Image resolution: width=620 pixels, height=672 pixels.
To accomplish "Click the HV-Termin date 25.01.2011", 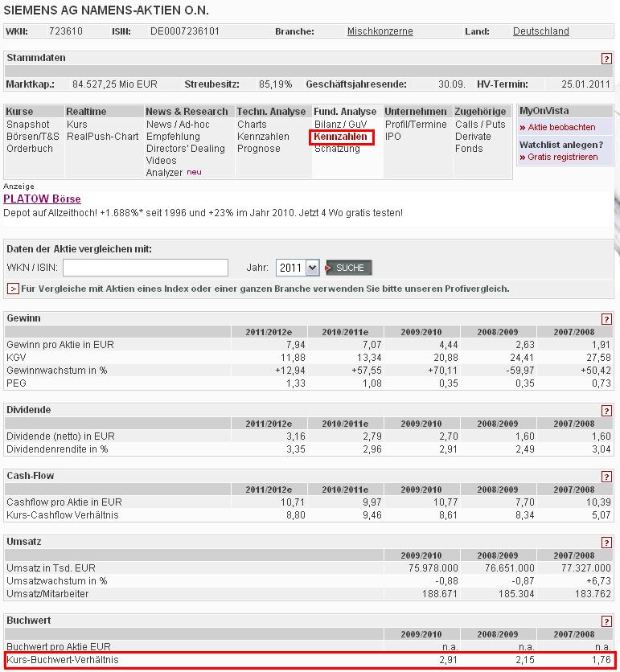I will (585, 84).
